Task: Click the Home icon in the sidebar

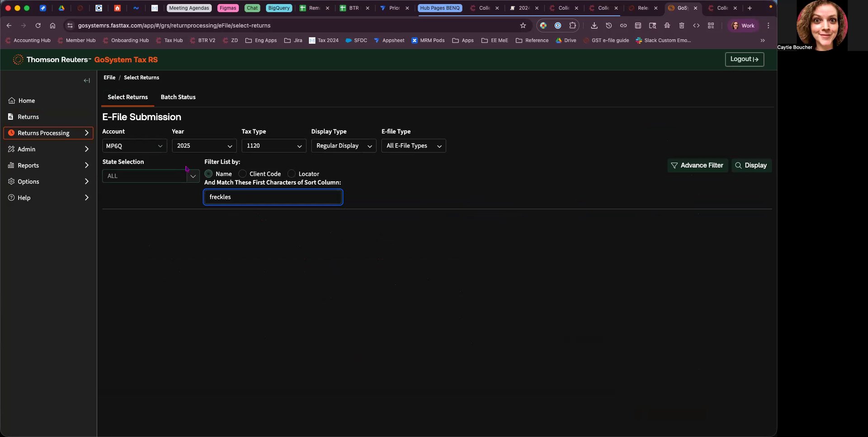Action: [12, 101]
